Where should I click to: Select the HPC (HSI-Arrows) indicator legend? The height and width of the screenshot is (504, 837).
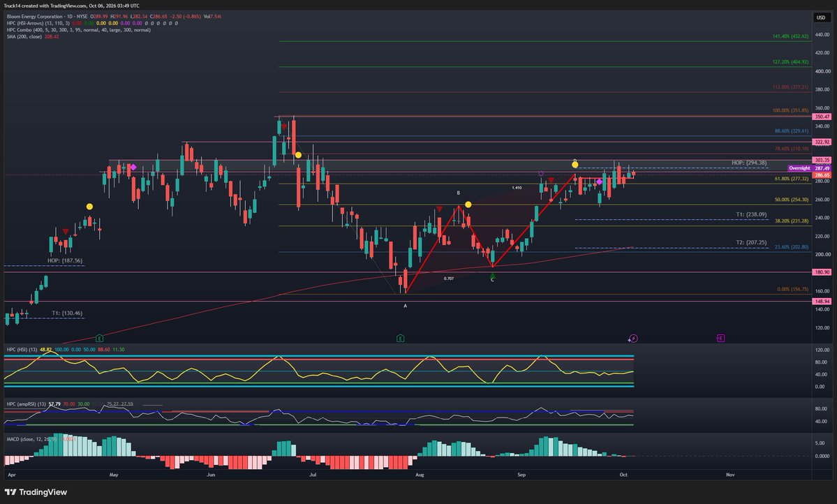(x=38, y=24)
